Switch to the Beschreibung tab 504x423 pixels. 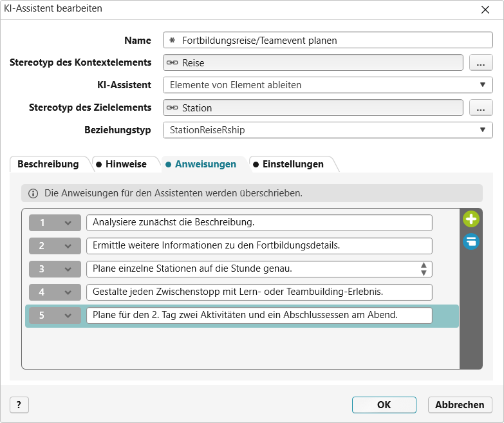48,164
